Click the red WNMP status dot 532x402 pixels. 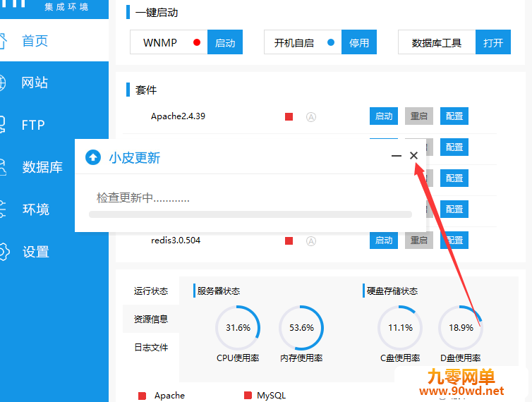pos(197,42)
